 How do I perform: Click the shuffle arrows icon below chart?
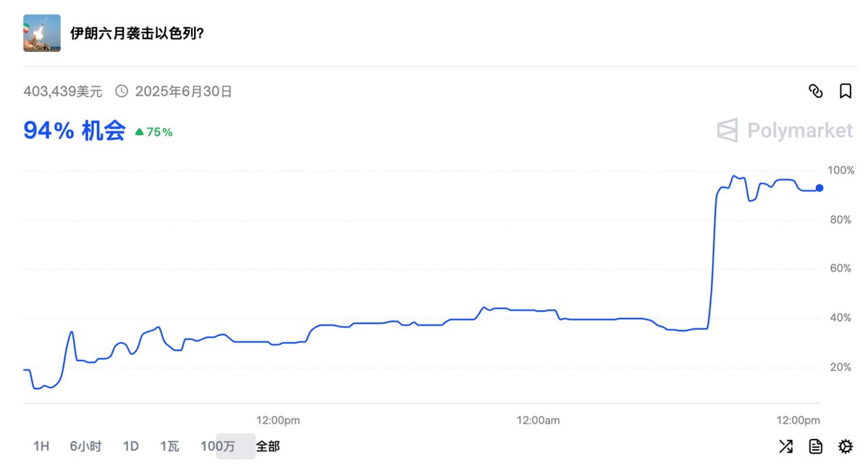click(785, 446)
